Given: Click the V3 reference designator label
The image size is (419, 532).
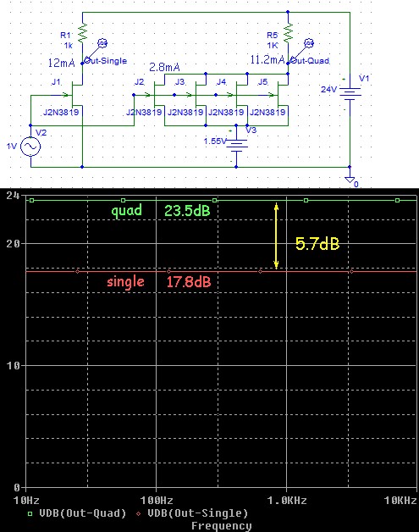Looking at the screenshot, I should (x=251, y=130).
